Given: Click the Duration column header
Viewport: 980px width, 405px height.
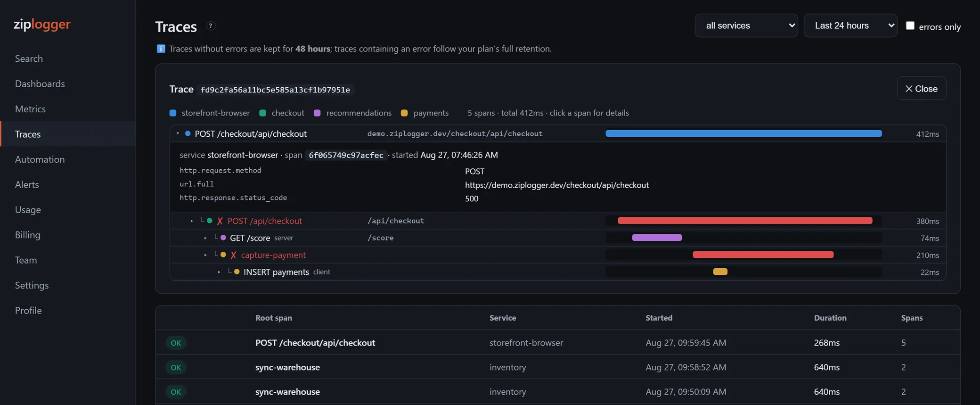Looking at the screenshot, I should click(x=830, y=318).
